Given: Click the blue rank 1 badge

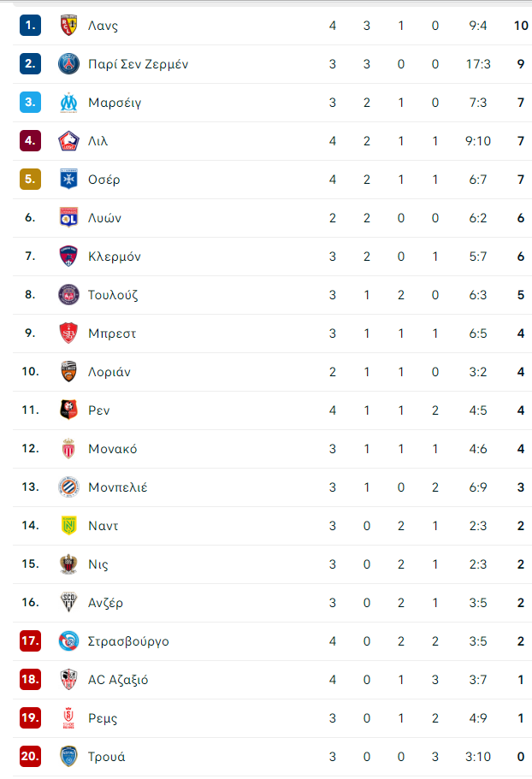Looking at the screenshot, I should 30,26.
